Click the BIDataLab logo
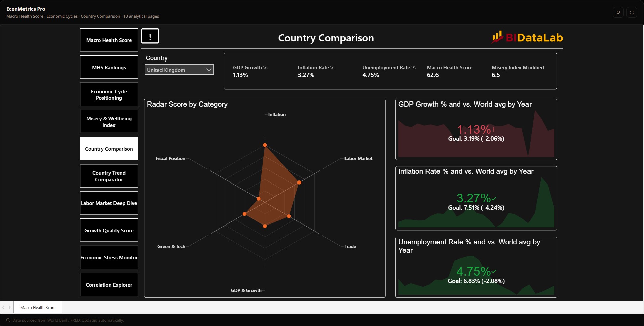 click(527, 37)
